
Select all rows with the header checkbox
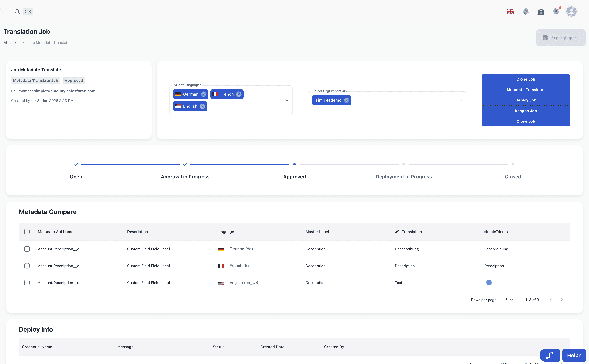pyautogui.click(x=27, y=232)
